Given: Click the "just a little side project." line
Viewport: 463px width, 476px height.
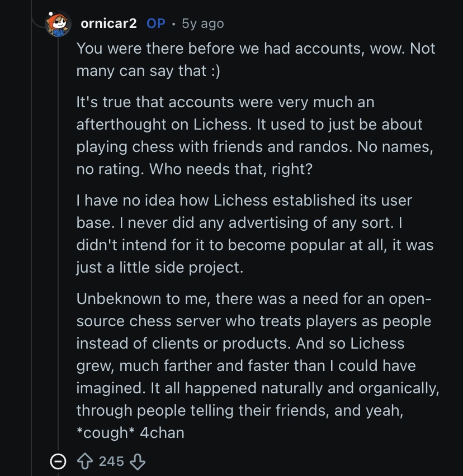Looking at the screenshot, I should click(x=160, y=267).
